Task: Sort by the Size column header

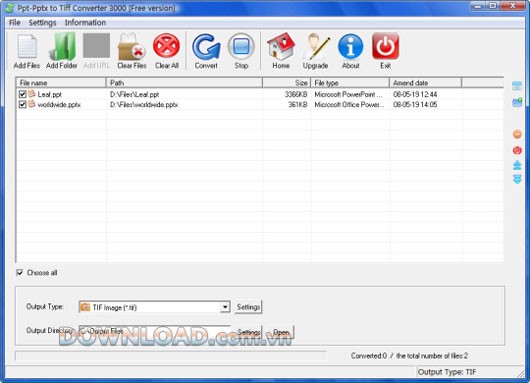Action: click(x=287, y=83)
